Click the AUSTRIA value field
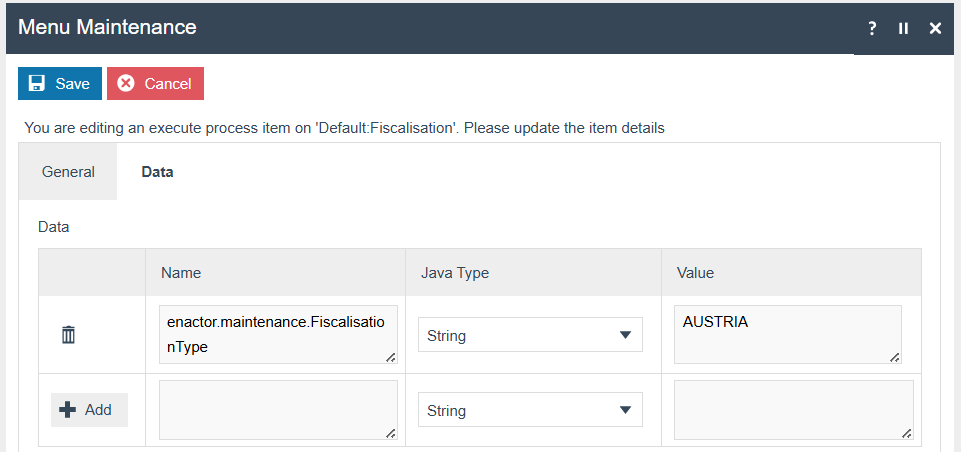 point(787,334)
